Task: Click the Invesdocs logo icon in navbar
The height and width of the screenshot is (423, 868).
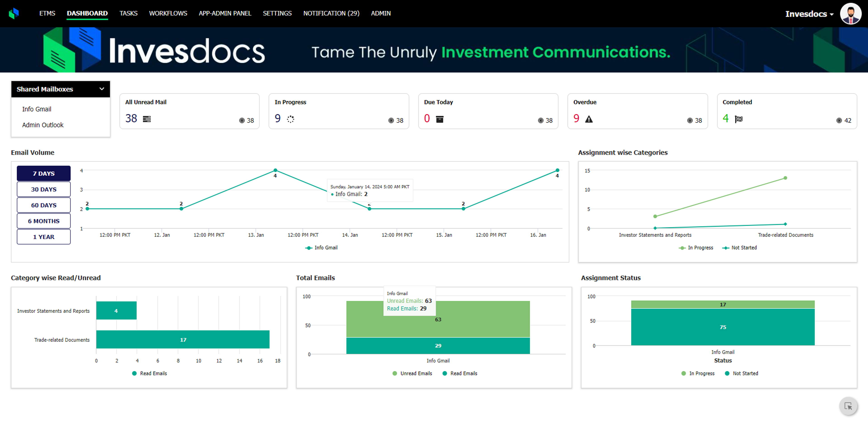Action: tap(14, 14)
